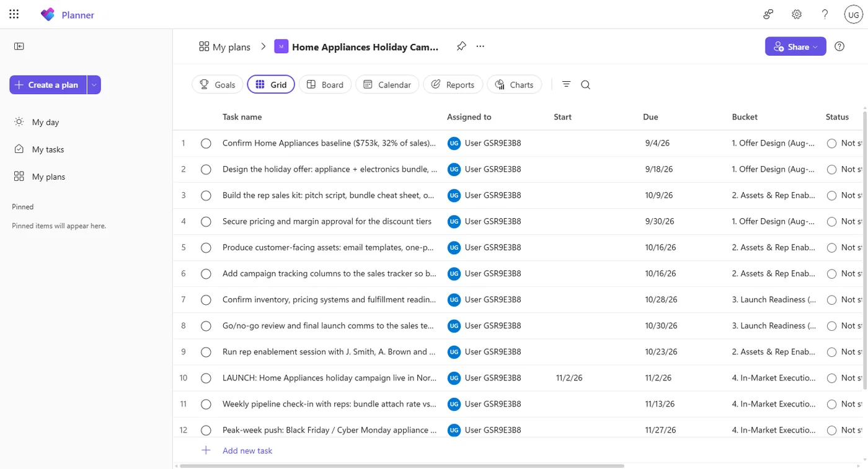Switch to the Board view tab
The width and height of the screenshot is (868, 469).
tap(325, 85)
